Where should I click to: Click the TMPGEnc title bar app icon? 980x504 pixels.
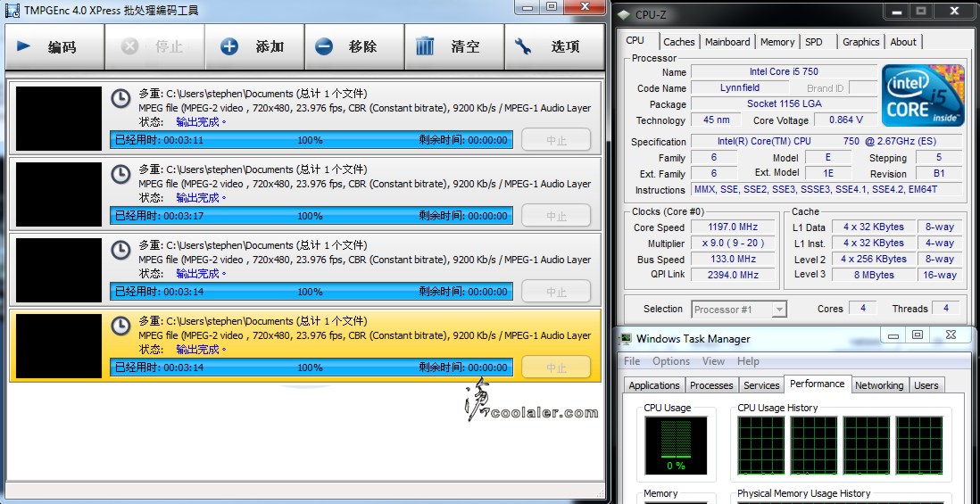12,10
